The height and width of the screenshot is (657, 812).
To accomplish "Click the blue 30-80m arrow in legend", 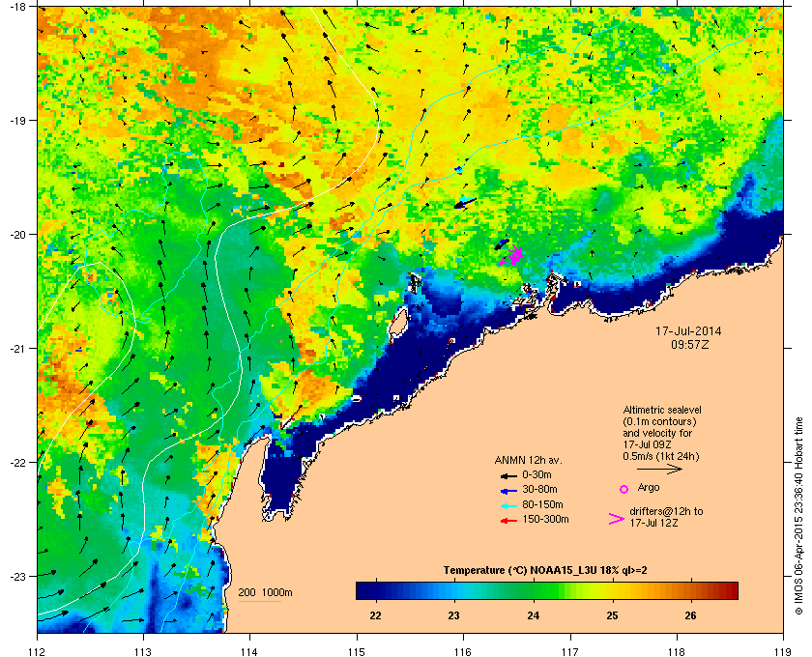I will point(508,490).
